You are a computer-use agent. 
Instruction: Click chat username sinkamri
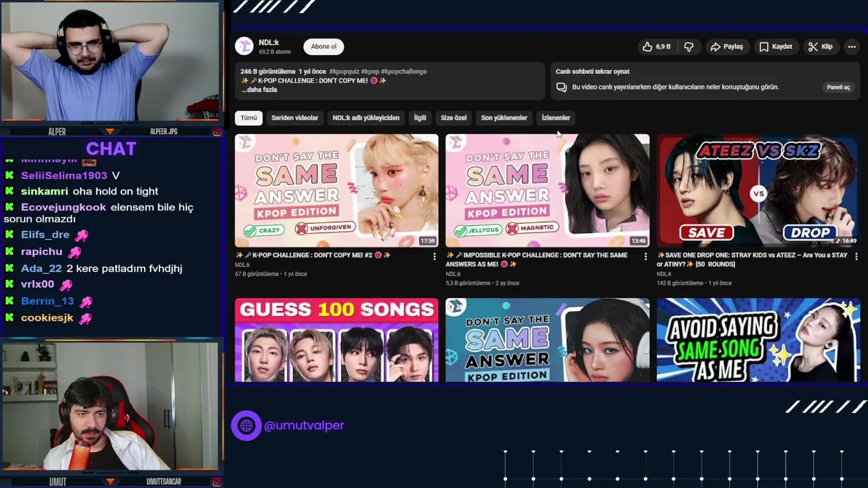click(44, 192)
